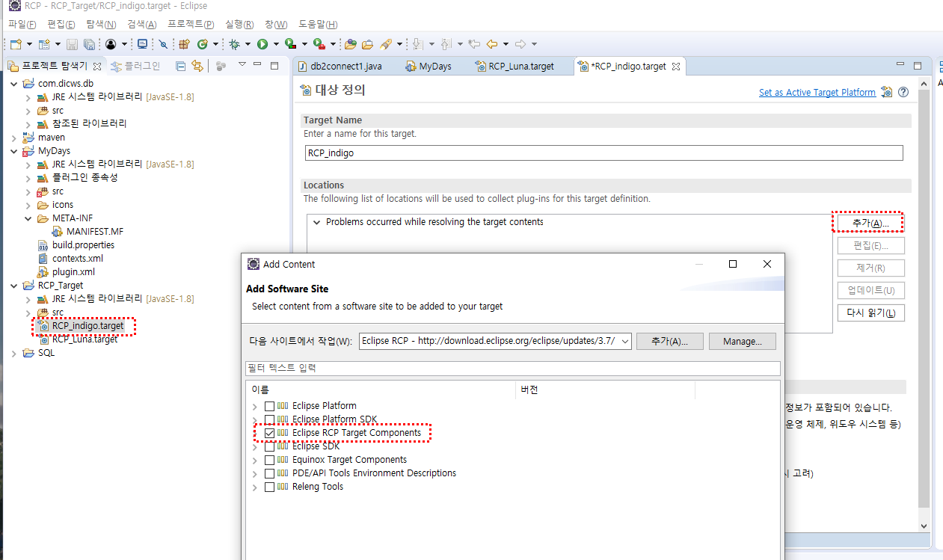Click the target icon beside Set as Active link
Image resolution: width=943 pixels, height=560 pixels.
point(887,92)
